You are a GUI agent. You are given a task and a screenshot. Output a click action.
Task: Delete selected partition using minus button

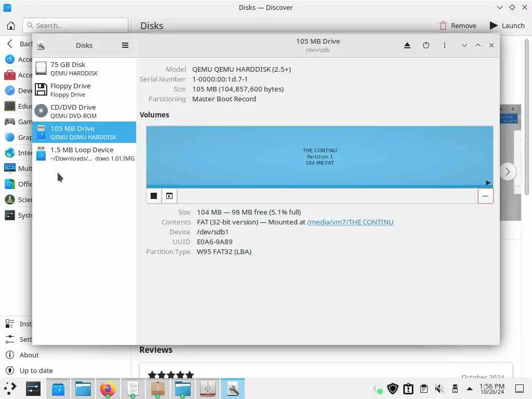coord(486,196)
